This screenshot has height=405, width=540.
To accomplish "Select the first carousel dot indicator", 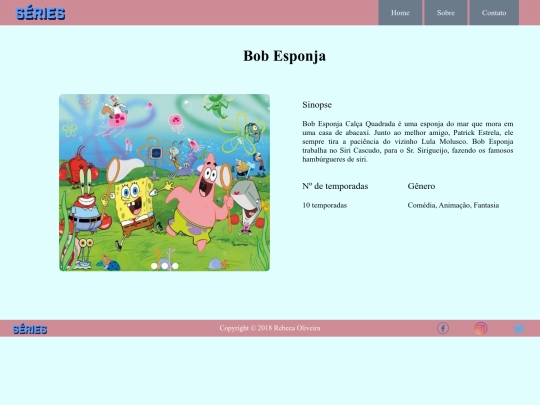I will (154, 266).
